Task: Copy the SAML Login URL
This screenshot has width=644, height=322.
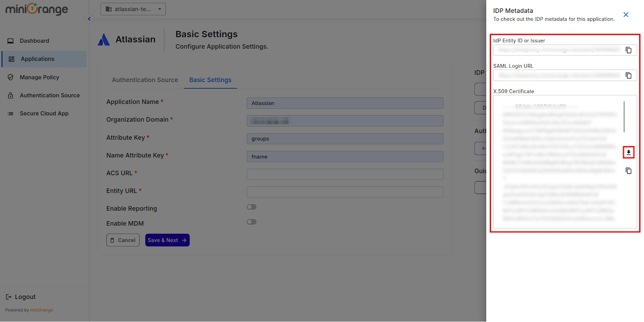Action: point(628,75)
